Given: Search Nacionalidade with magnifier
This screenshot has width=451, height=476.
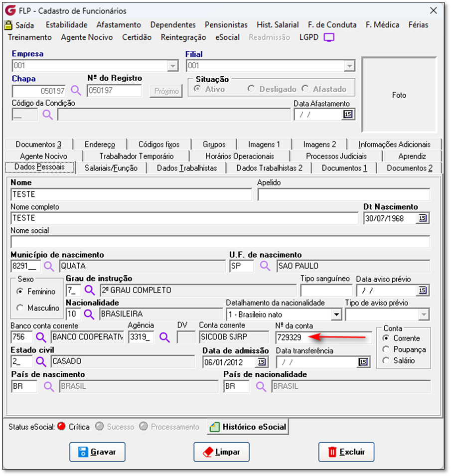Looking at the screenshot, I should pyautogui.click(x=89, y=314).
